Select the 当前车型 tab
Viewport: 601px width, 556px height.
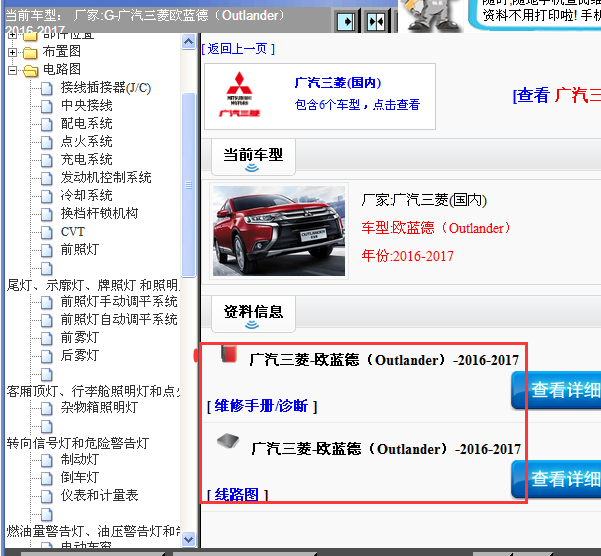click(253, 157)
